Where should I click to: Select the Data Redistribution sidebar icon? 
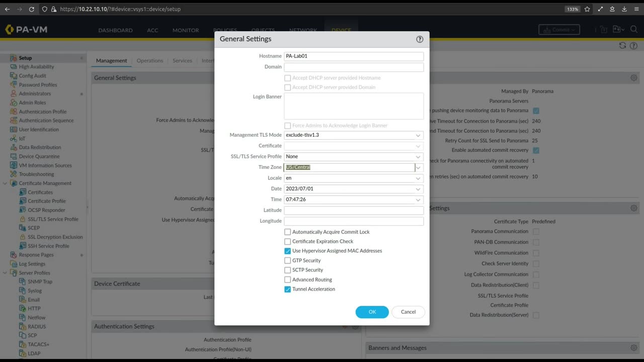click(14, 147)
